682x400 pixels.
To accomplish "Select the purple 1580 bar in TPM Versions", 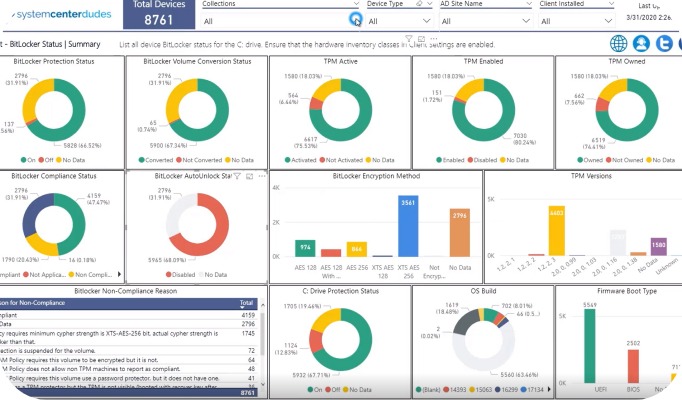I will (659, 247).
